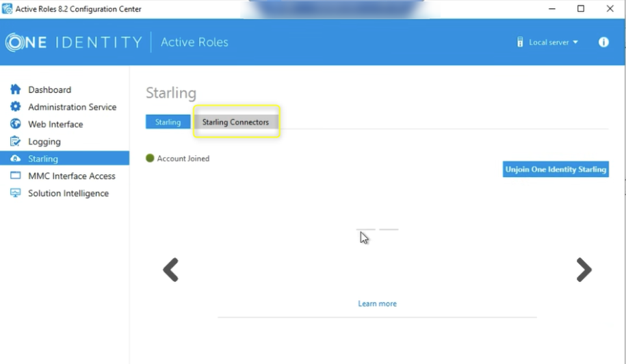Switch to the Starling tab
The width and height of the screenshot is (626, 364).
[x=168, y=122]
